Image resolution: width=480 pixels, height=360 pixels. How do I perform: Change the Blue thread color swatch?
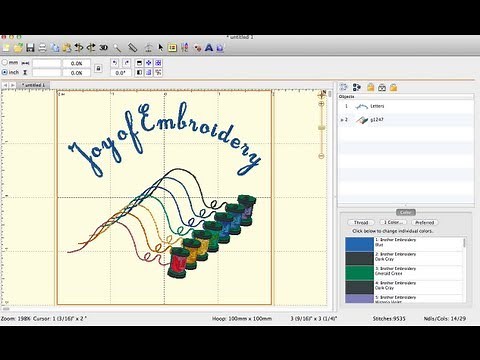click(x=359, y=244)
